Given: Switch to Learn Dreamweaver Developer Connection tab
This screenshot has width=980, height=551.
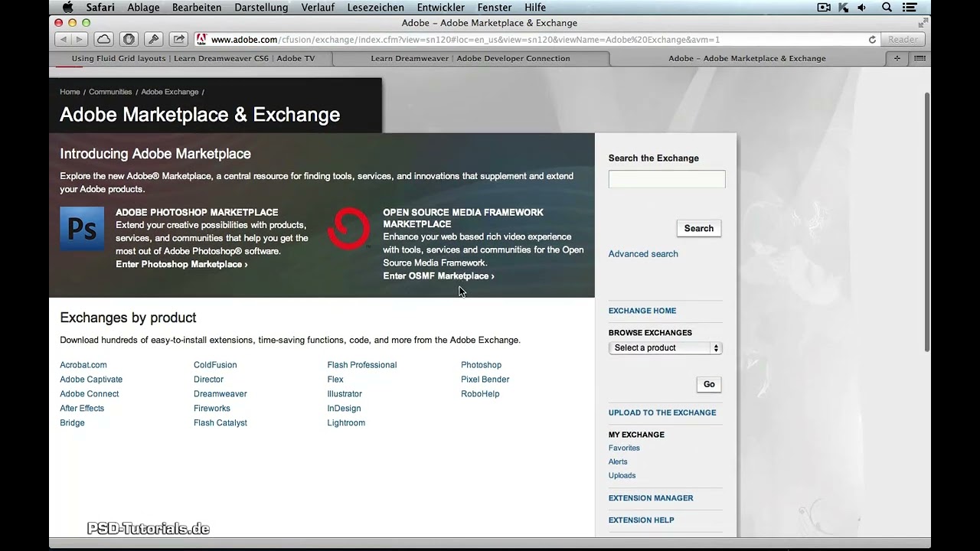Looking at the screenshot, I should (x=470, y=58).
